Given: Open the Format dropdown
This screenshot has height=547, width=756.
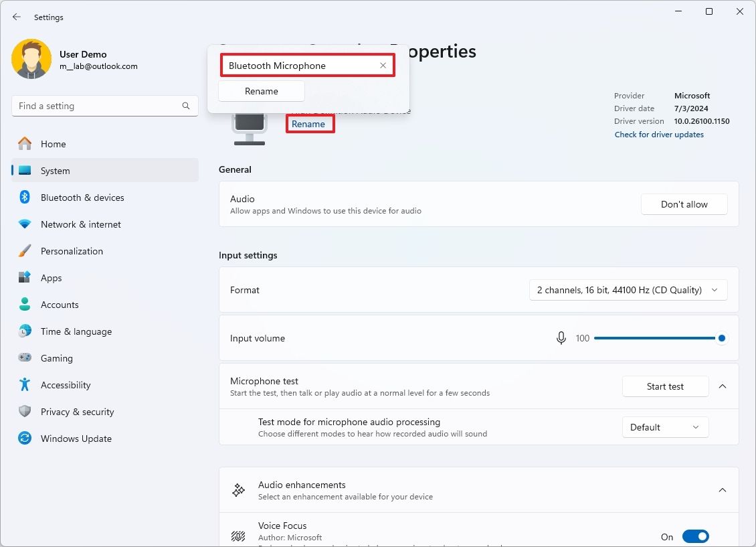Looking at the screenshot, I should pyautogui.click(x=628, y=290).
